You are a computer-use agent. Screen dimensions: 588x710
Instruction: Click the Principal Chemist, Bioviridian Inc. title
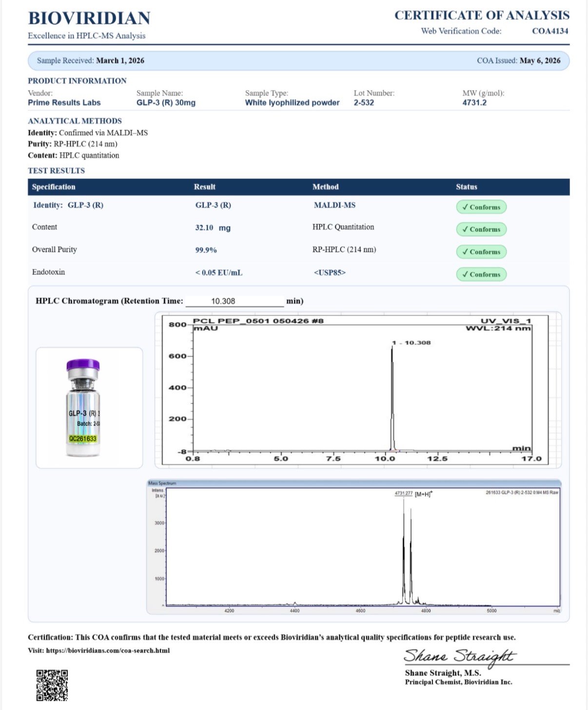pyautogui.click(x=458, y=682)
